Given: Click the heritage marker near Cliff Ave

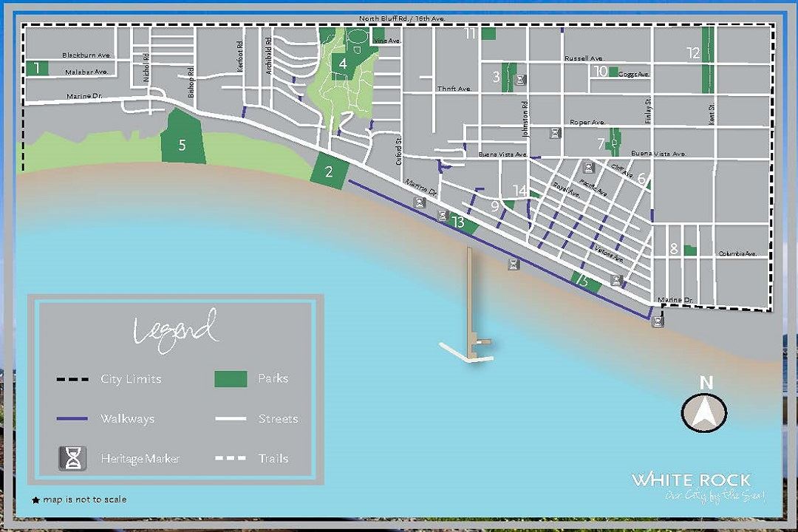Looking at the screenshot, I should click(588, 168).
